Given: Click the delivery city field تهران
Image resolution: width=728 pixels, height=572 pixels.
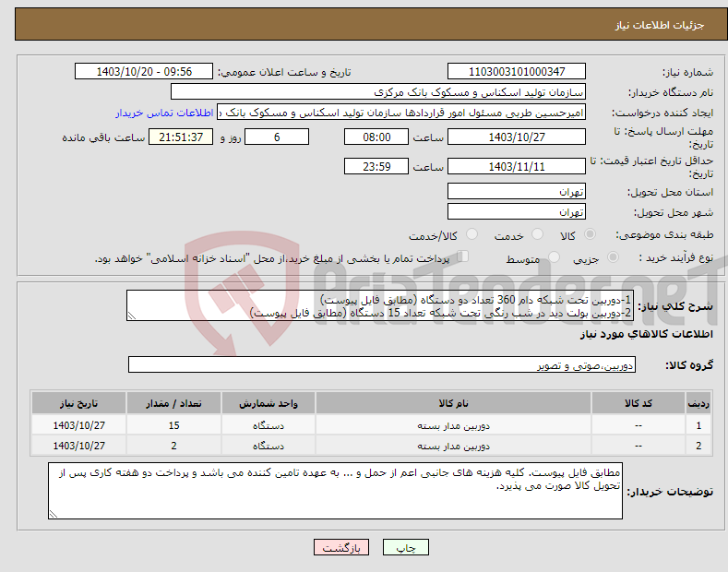Looking at the screenshot, I should (517, 211).
